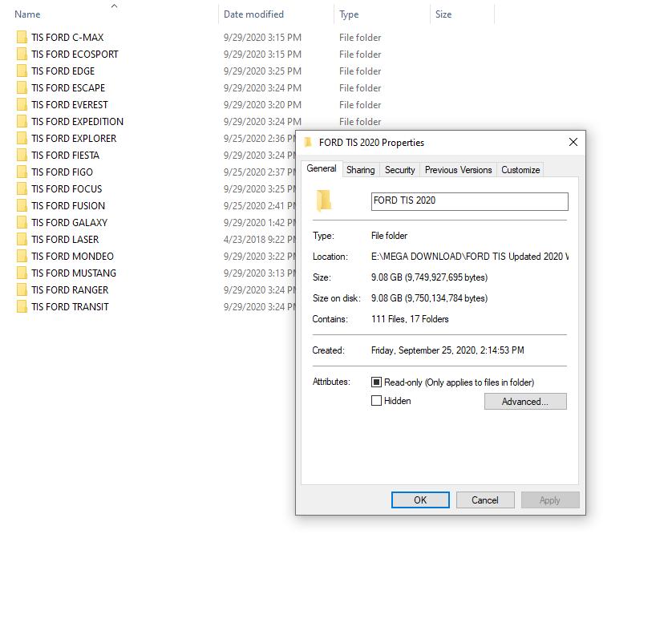Switch to the Sharing tab
The image size is (672, 619).
coord(360,170)
